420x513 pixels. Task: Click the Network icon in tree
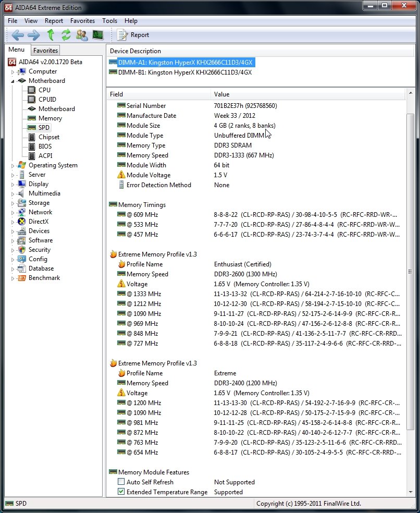[x=22, y=212]
